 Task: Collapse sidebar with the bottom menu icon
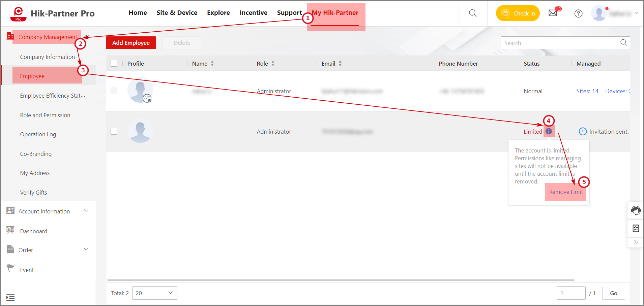pos(10,298)
